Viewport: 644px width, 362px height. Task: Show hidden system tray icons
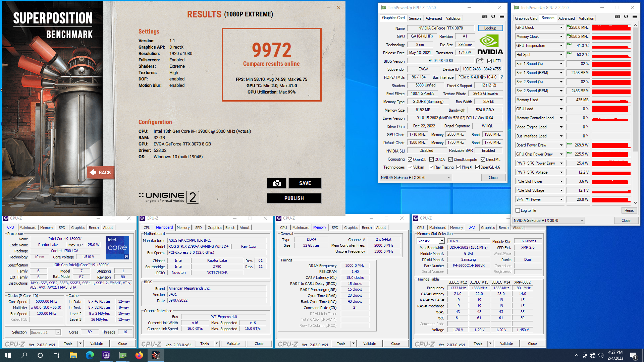[576, 355]
